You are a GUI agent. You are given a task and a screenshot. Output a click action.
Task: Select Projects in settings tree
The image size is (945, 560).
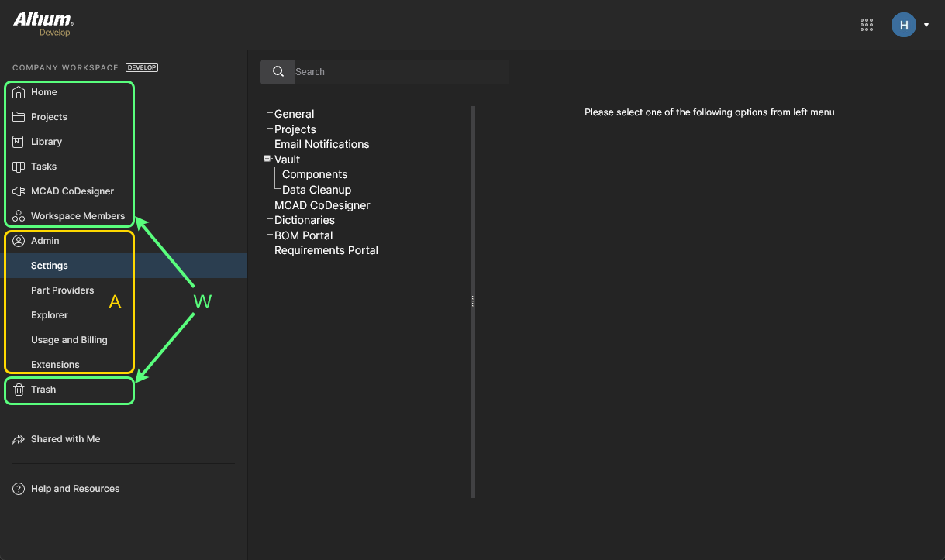(x=295, y=129)
